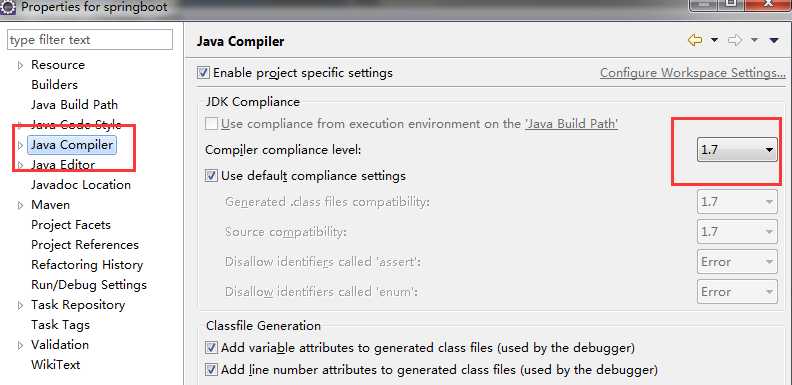Click the Eclipse icon in the title bar

(8, 7)
